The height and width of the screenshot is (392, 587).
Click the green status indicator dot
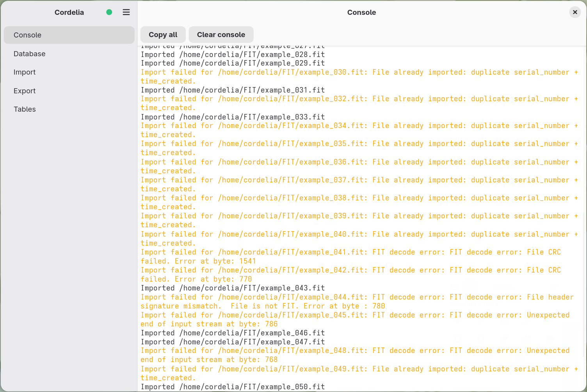[109, 12]
